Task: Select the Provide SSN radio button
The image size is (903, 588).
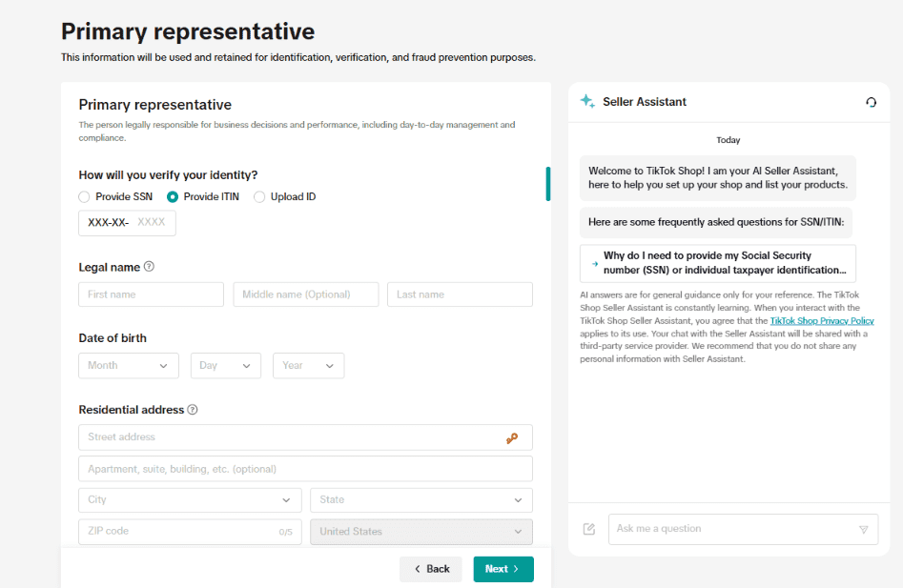Action: click(x=83, y=196)
